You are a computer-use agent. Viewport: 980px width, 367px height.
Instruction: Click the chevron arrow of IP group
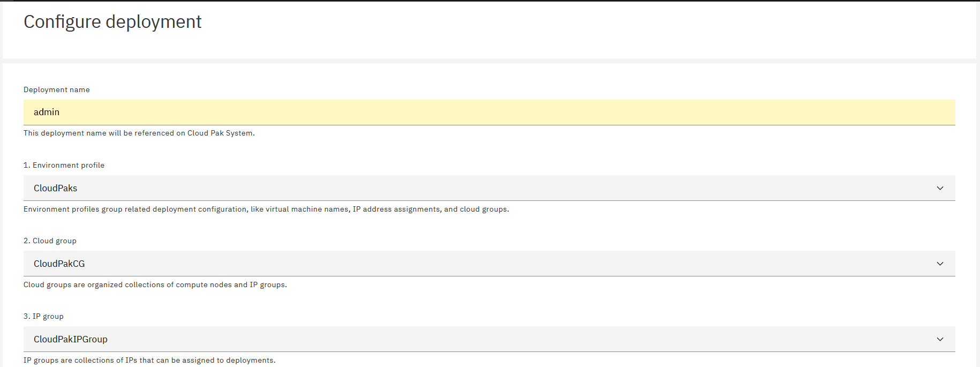pyautogui.click(x=940, y=339)
